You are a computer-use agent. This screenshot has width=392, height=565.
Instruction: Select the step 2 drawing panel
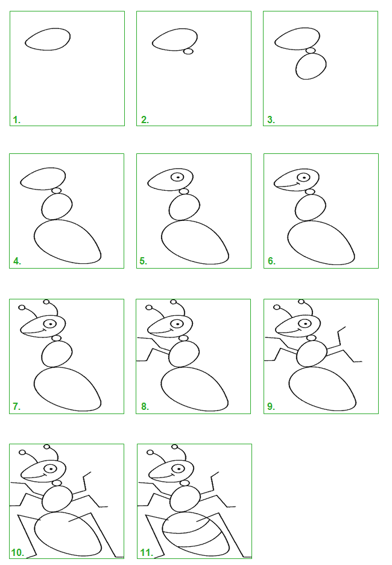click(x=194, y=68)
